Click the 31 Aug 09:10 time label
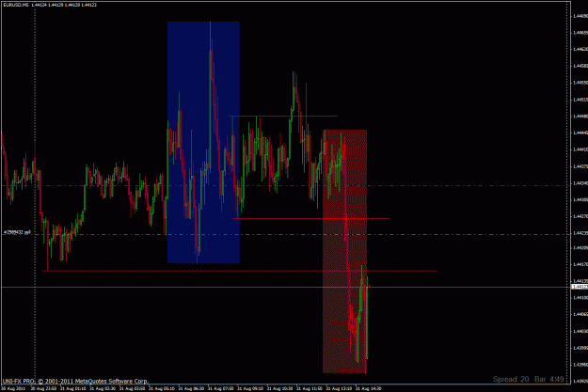This screenshot has height=392, width=588. pyautogui.click(x=250, y=388)
